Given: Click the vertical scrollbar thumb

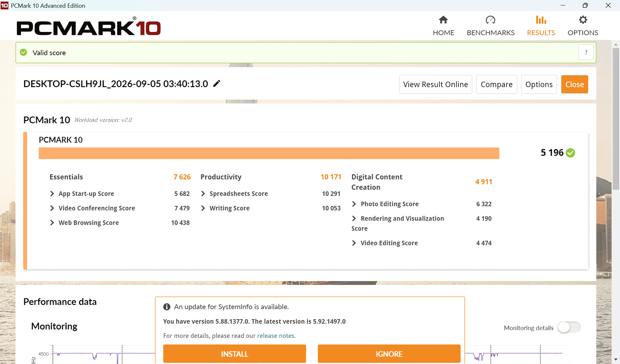Looking at the screenshot, I should click(616, 119).
